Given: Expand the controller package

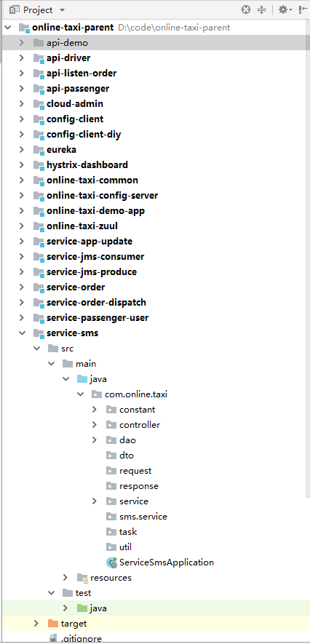Looking at the screenshot, I should pos(95,425).
